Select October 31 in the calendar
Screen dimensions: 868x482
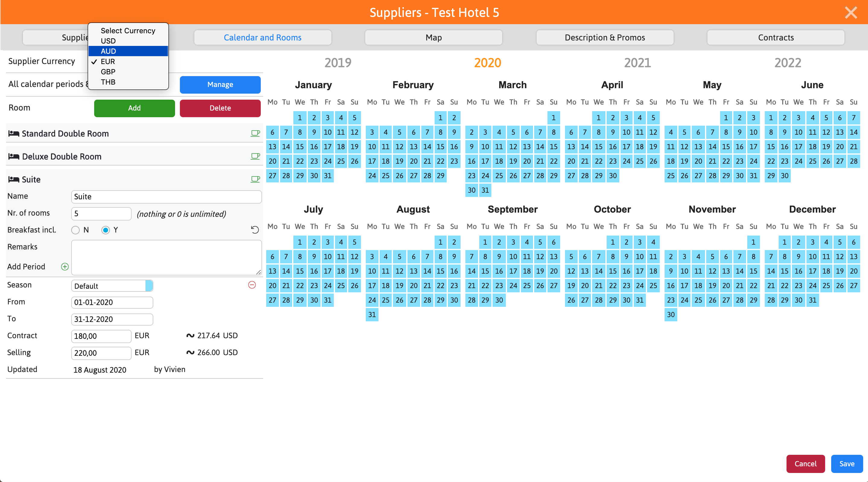click(640, 300)
